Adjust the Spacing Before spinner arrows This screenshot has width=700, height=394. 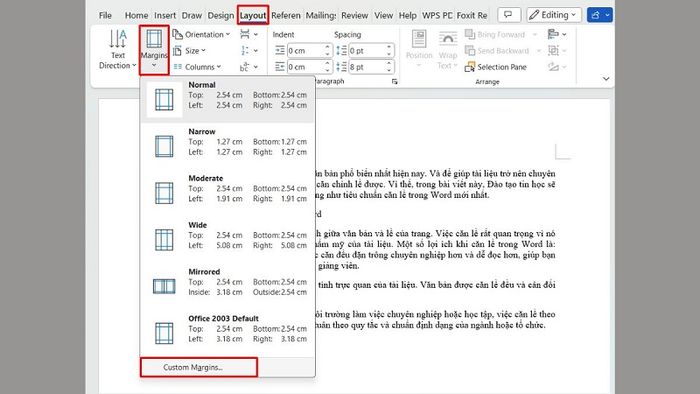coord(389,51)
